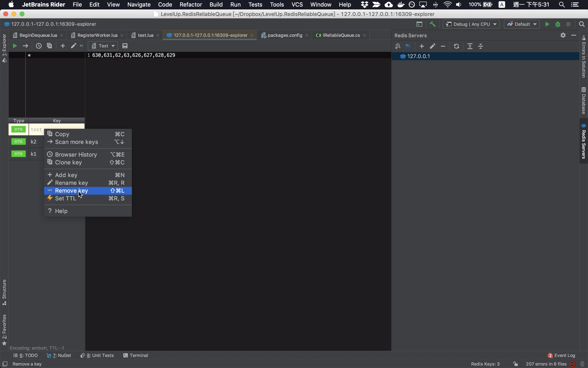Expand the explorer toolbar overflow chevron
This screenshot has width=588, height=368.
click(81, 46)
